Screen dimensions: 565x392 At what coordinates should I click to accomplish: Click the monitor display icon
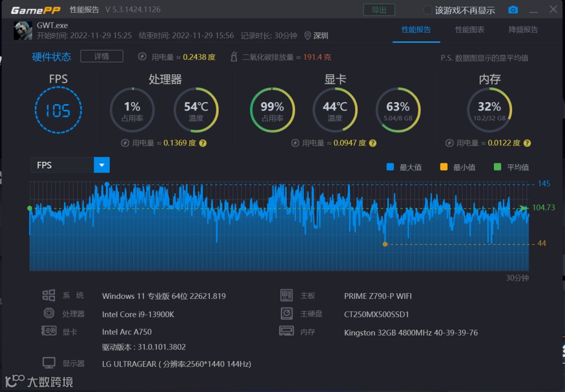tap(49, 363)
